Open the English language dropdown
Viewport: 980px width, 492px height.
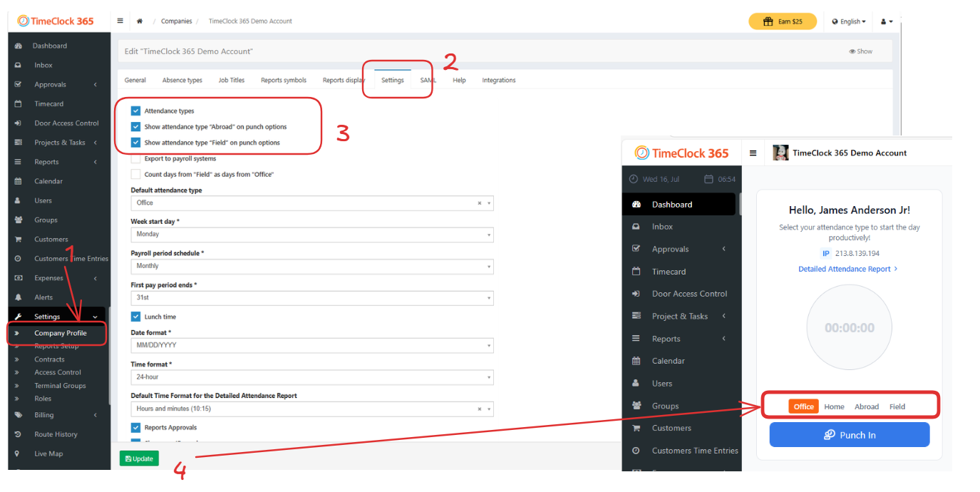(x=848, y=21)
